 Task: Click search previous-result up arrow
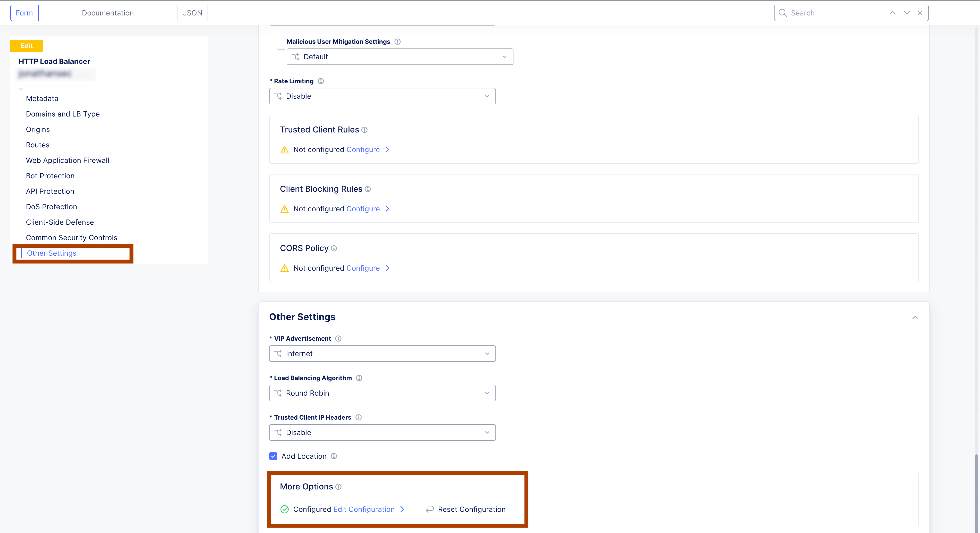coord(892,13)
